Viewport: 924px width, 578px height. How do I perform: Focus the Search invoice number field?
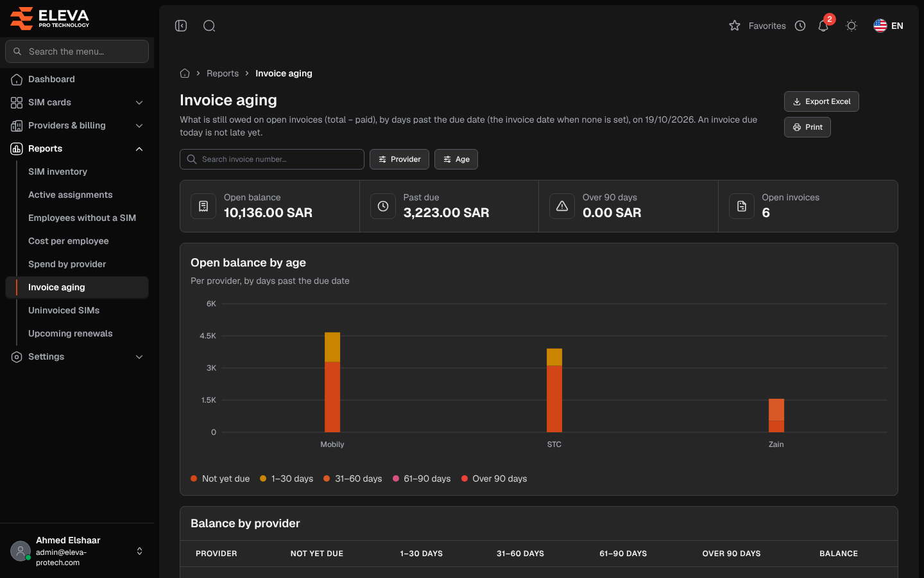[x=272, y=159]
